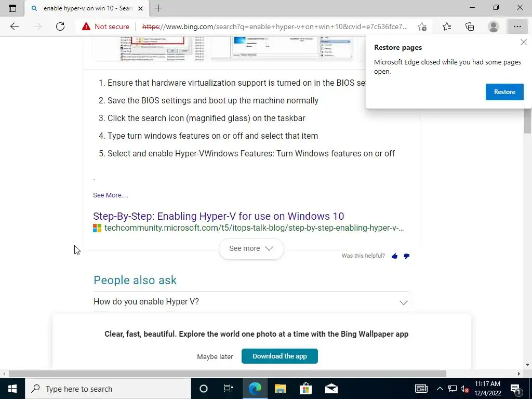532x399 pixels.
Task: Open Task View on taskbar
Action: pyautogui.click(x=229, y=389)
